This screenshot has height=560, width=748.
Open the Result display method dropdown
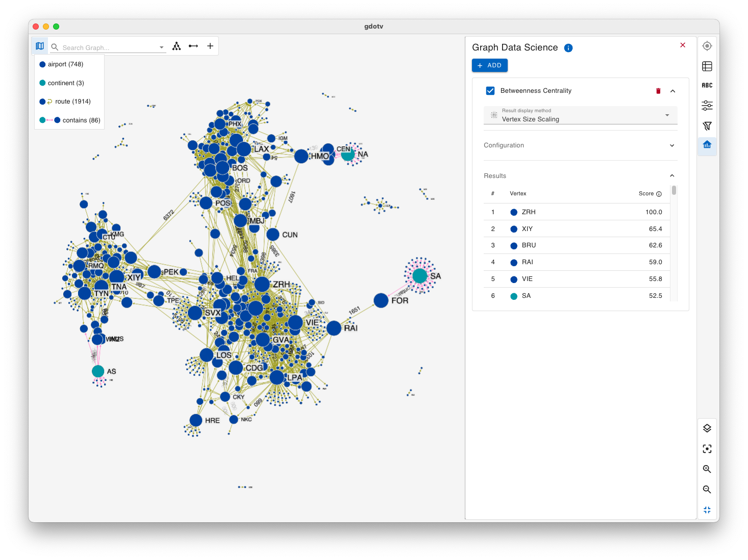pyautogui.click(x=581, y=115)
